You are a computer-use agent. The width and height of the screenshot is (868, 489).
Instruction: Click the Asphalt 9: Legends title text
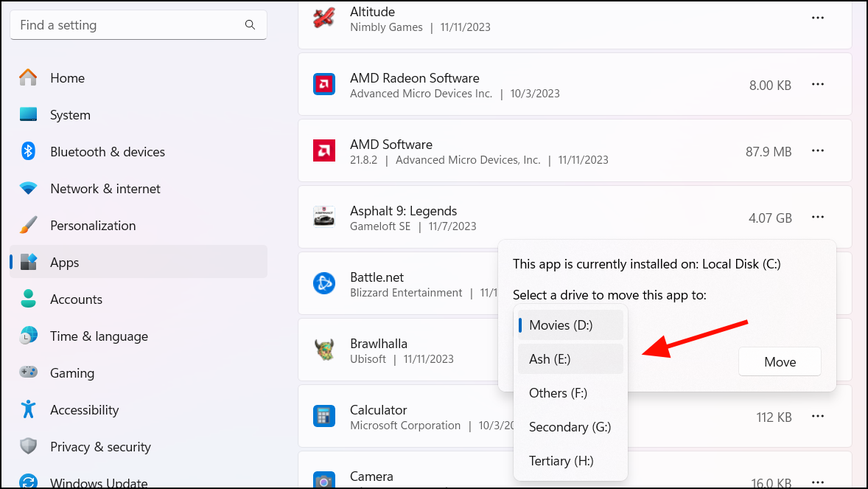404,211
